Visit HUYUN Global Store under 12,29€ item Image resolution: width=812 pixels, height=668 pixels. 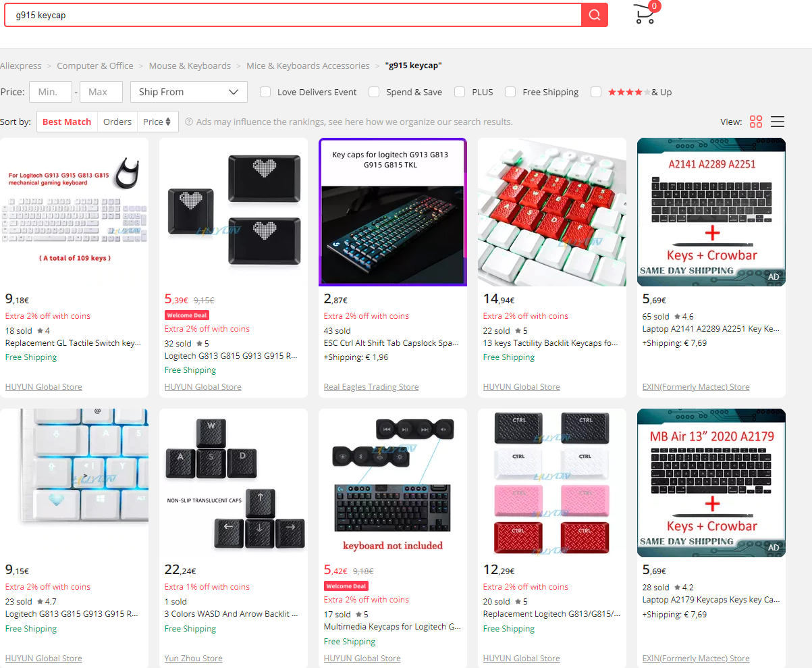coord(522,659)
